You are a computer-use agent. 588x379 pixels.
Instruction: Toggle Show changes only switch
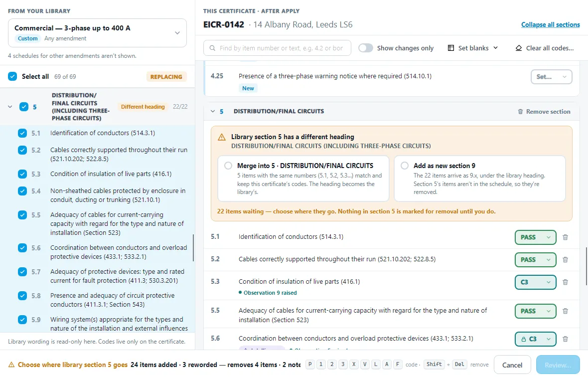coord(366,48)
